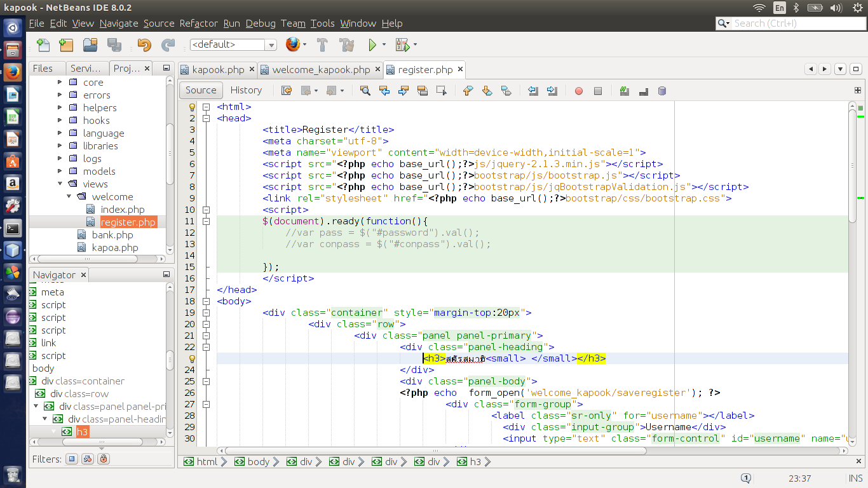Create a new file with toolbar icon
Screen dimensions: 868x488
pyautogui.click(x=43, y=45)
